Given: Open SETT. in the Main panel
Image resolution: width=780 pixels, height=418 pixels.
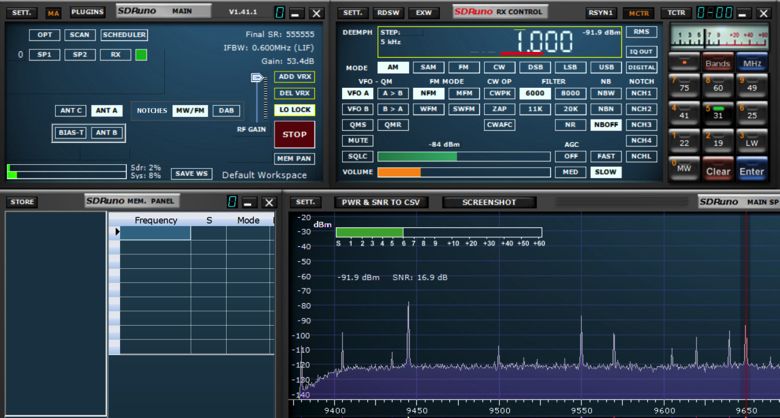Looking at the screenshot, I should (x=21, y=12).
